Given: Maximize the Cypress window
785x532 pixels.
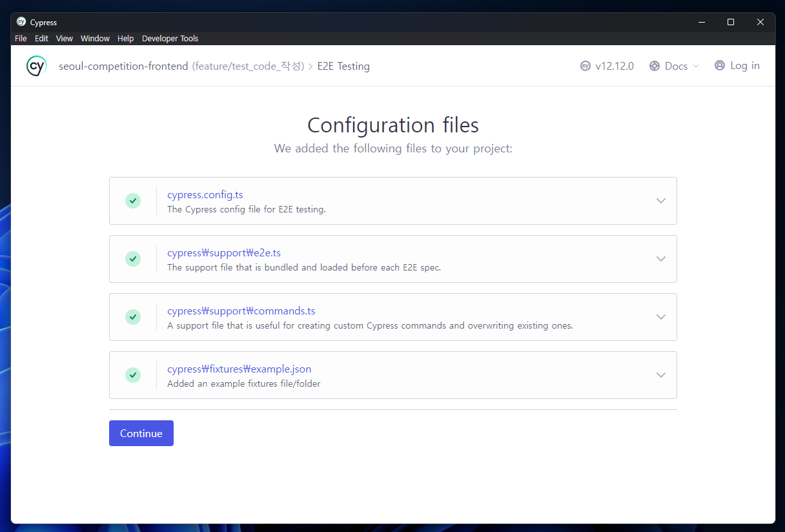Looking at the screenshot, I should (731, 22).
